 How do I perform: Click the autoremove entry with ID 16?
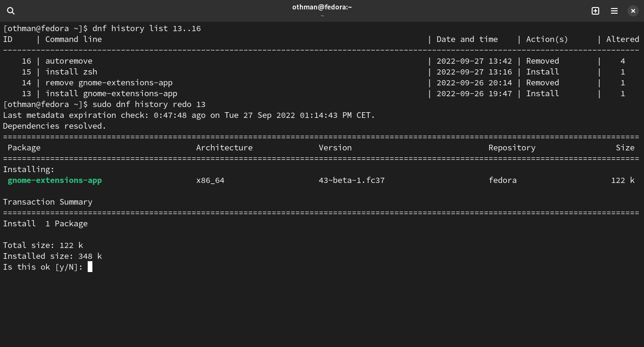(x=69, y=61)
